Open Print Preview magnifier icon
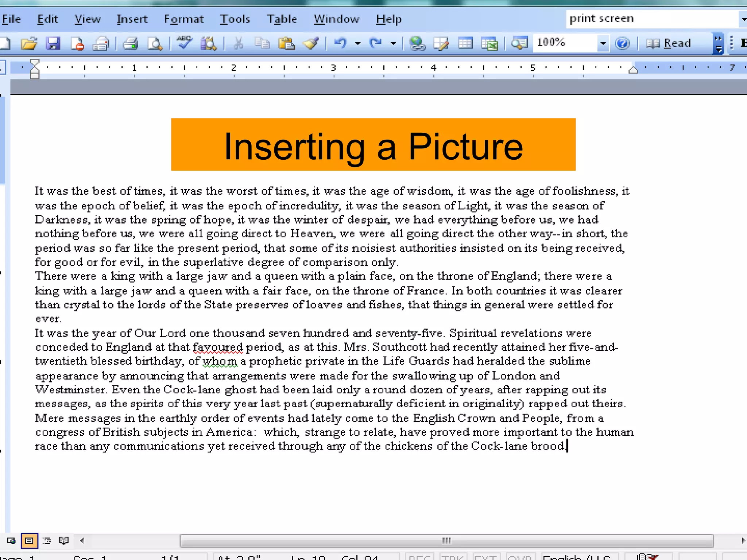Screen dimensions: 747x560 [155, 43]
